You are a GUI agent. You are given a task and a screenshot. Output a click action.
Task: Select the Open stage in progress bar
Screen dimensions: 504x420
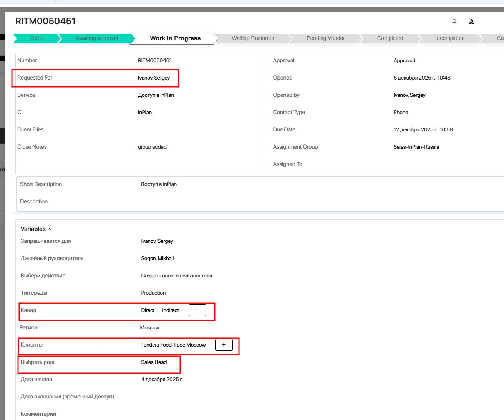point(37,38)
